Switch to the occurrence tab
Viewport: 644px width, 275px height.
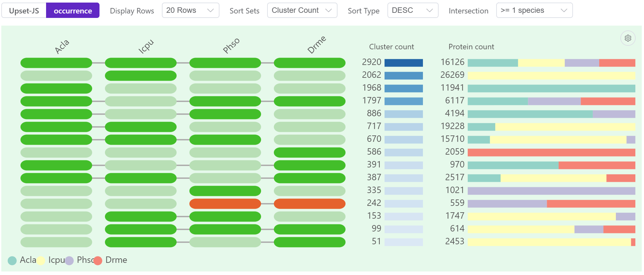(73, 11)
